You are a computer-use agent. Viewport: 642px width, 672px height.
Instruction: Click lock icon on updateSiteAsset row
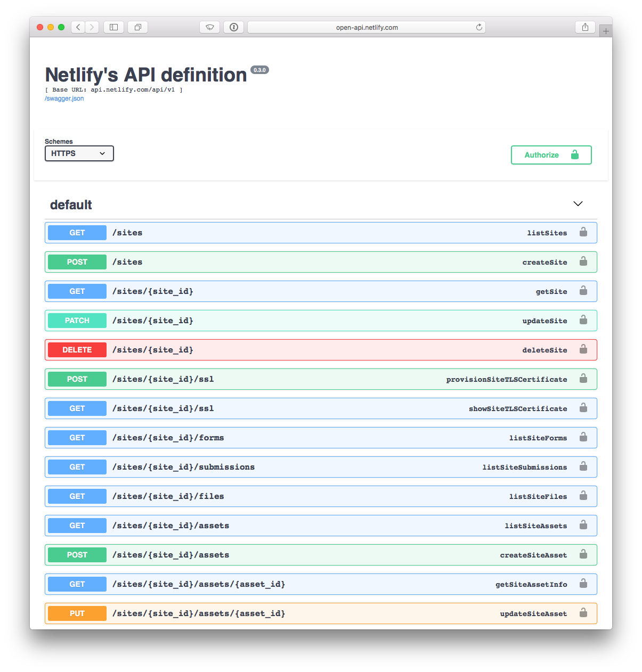(x=583, y=613)
